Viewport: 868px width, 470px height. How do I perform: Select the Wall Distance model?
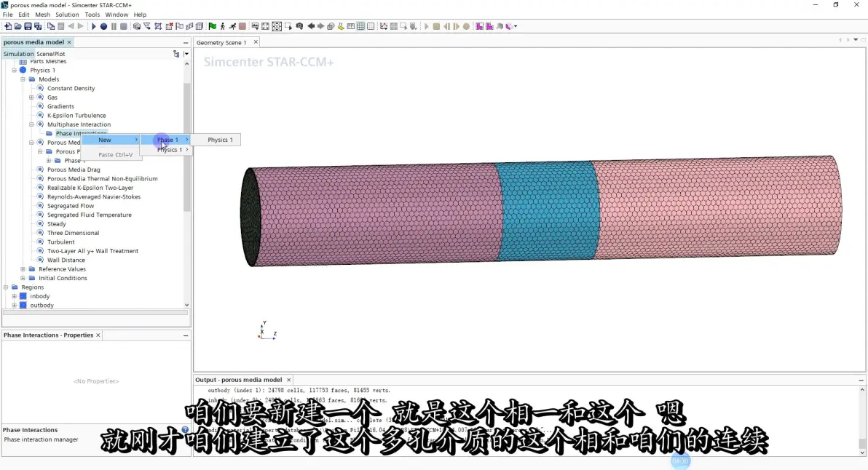pyautogui.click(x=66, y=260)
